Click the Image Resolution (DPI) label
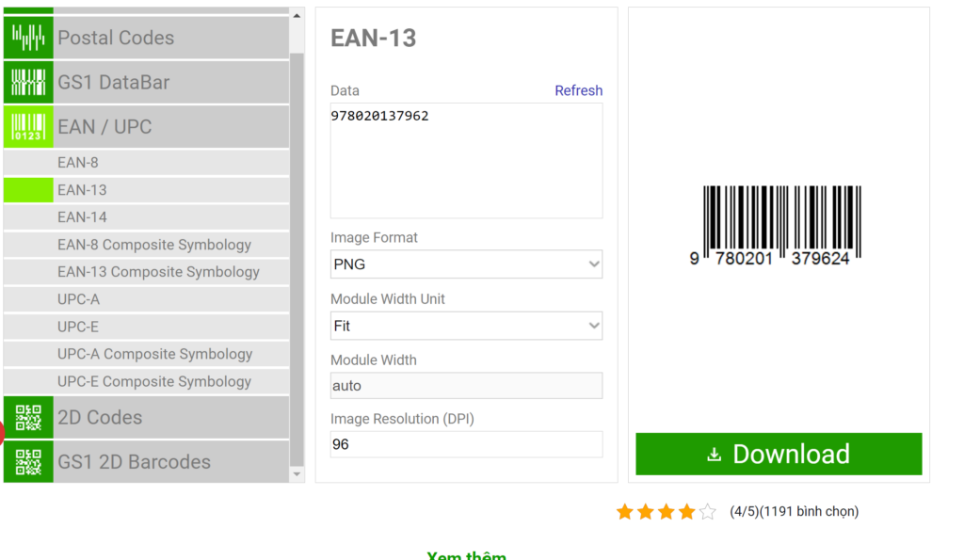Screen dimensions: 964x560 pyautogui.click(x=402, y=419)
